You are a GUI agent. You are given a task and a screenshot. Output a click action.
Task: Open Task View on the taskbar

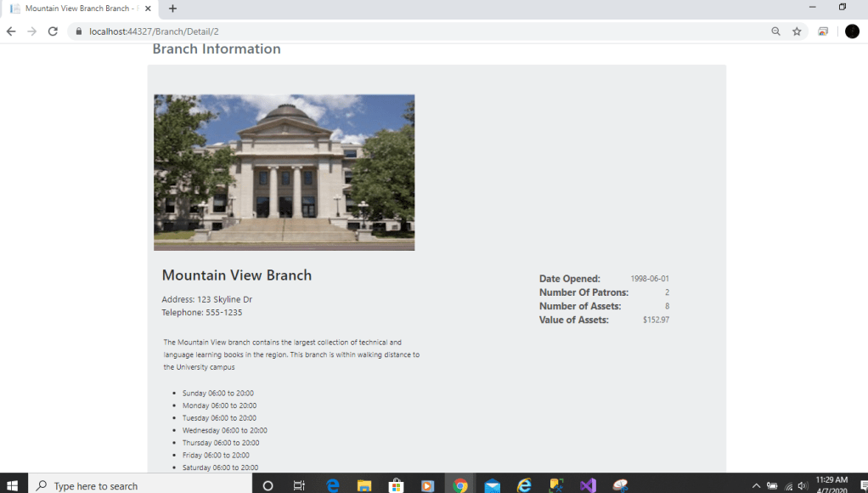point(299,485)
